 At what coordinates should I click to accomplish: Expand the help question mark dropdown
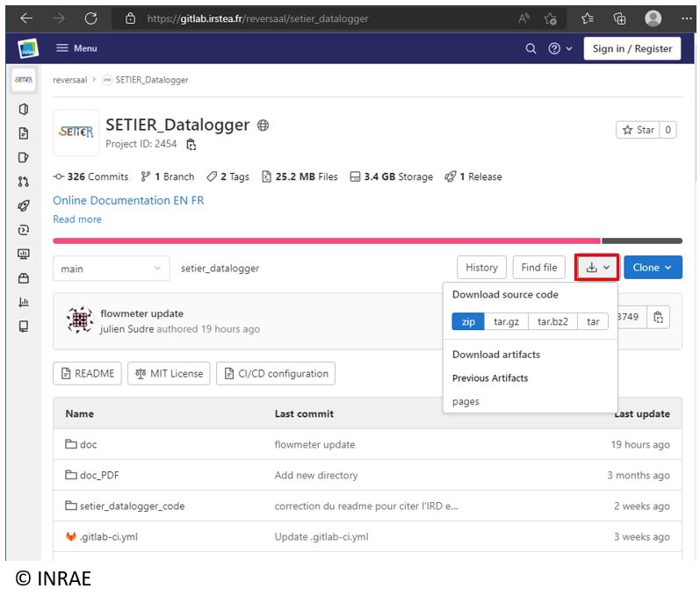tap(560, 49)
